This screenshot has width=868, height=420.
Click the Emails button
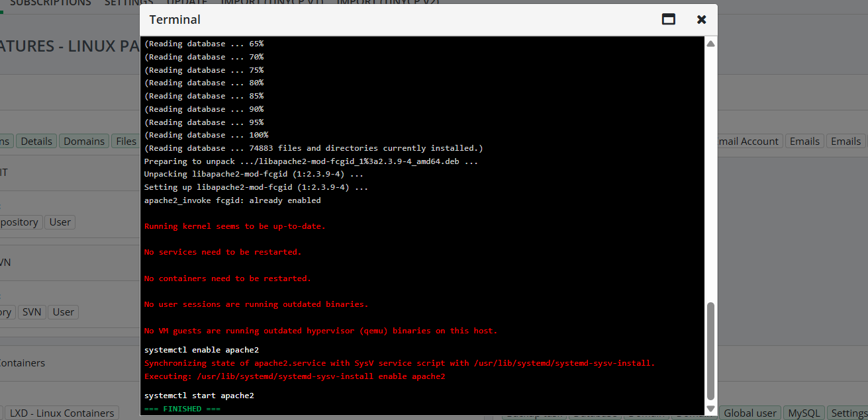pyautogui.click(x=804, y=140)
